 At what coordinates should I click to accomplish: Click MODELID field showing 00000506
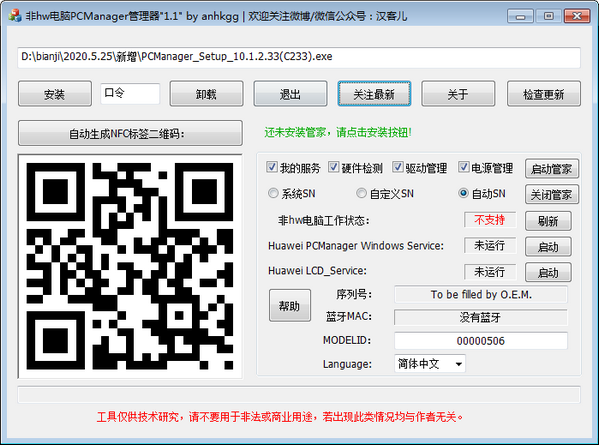[481, 341]
